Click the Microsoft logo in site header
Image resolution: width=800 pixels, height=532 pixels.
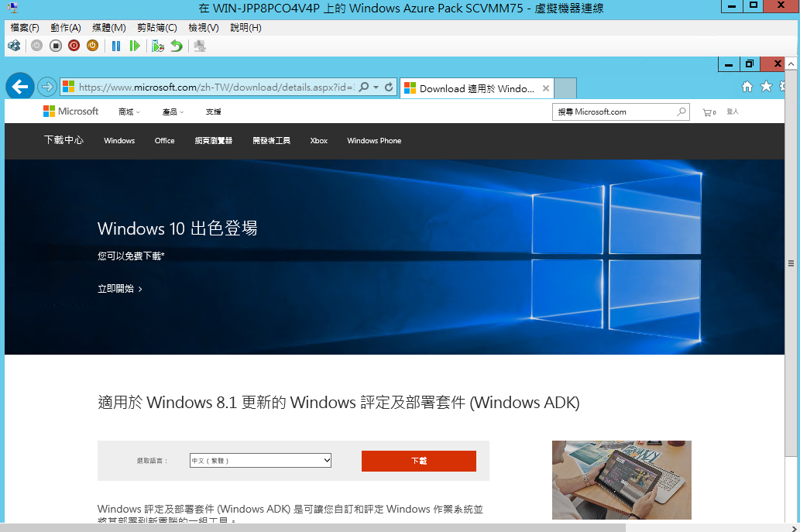coord(71,112)
